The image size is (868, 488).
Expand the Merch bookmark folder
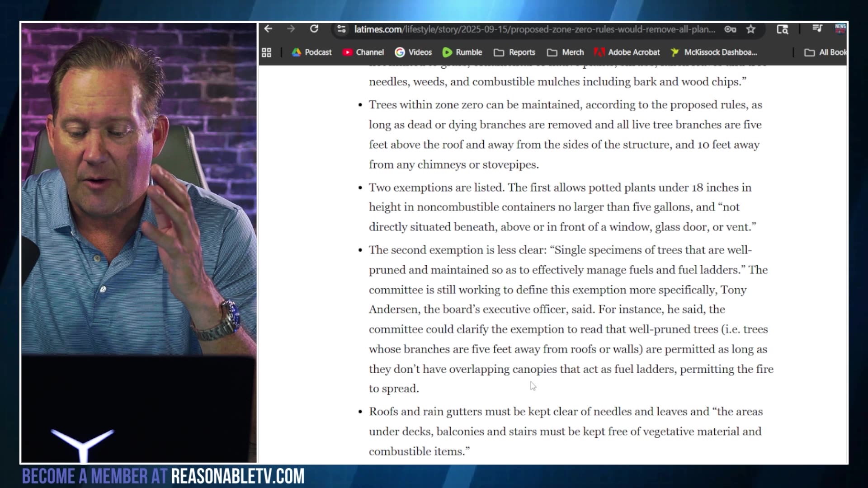coord(566,52)
